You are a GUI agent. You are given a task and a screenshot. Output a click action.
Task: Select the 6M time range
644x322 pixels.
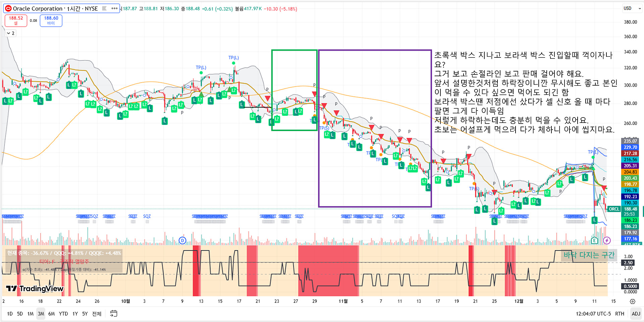click(x=51, y=314)
